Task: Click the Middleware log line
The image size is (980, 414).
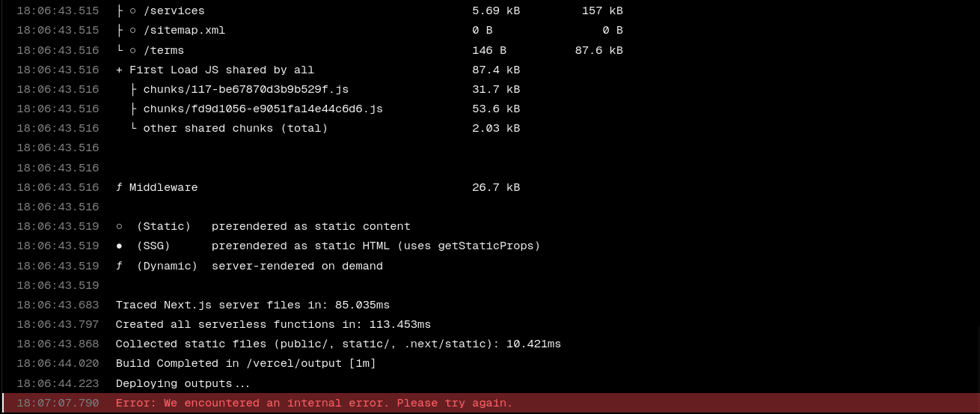Action: pos(163,188)
